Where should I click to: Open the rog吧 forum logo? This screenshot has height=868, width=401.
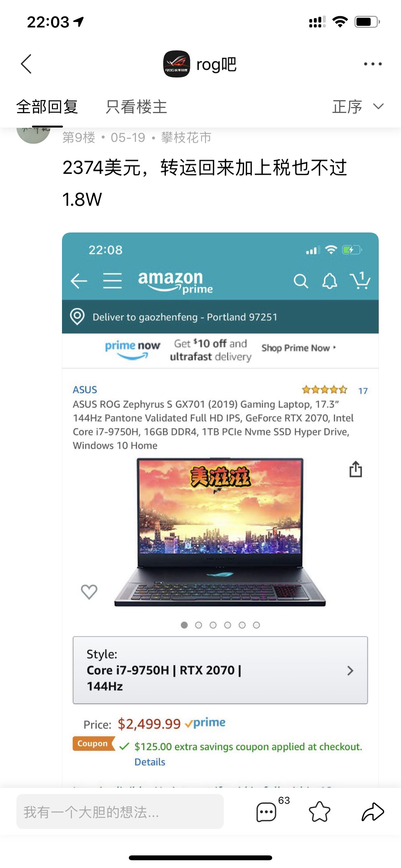(x=177, y=64)
